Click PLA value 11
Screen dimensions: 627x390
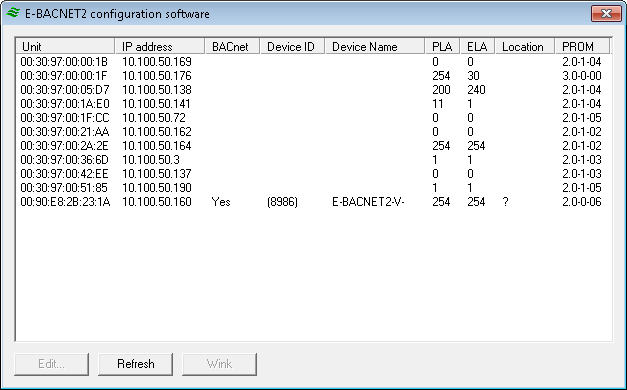[x=438, y=104]
